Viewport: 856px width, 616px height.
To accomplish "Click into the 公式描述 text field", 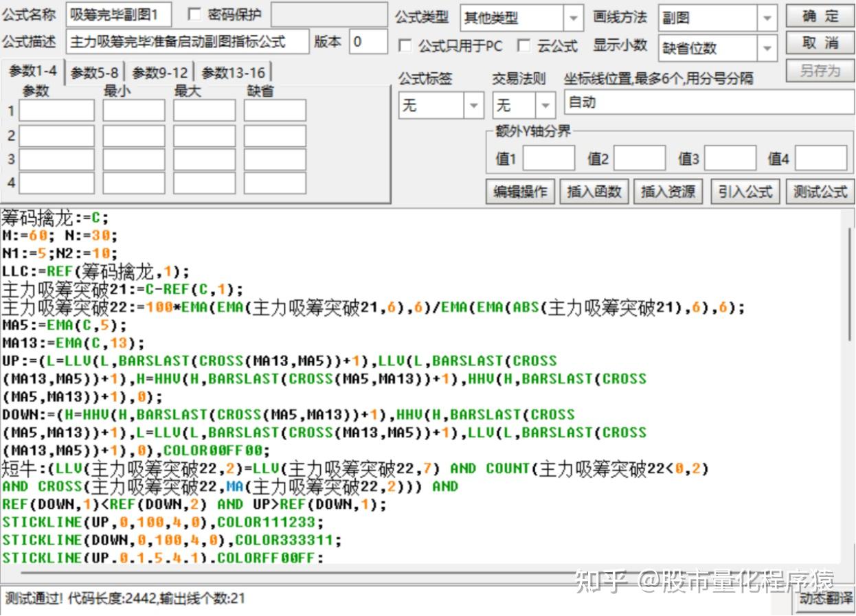I will pyautogui.click(x=188, y=42).
